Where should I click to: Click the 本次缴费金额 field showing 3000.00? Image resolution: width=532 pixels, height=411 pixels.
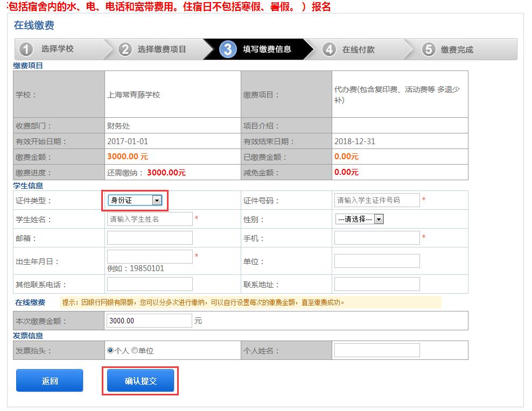pos(149,321)
